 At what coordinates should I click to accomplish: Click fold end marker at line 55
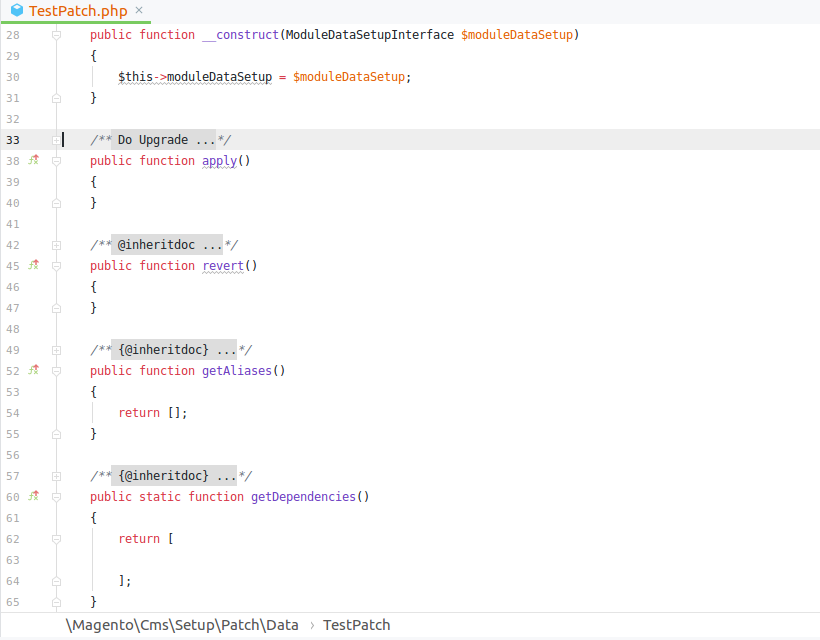(56, 435)
